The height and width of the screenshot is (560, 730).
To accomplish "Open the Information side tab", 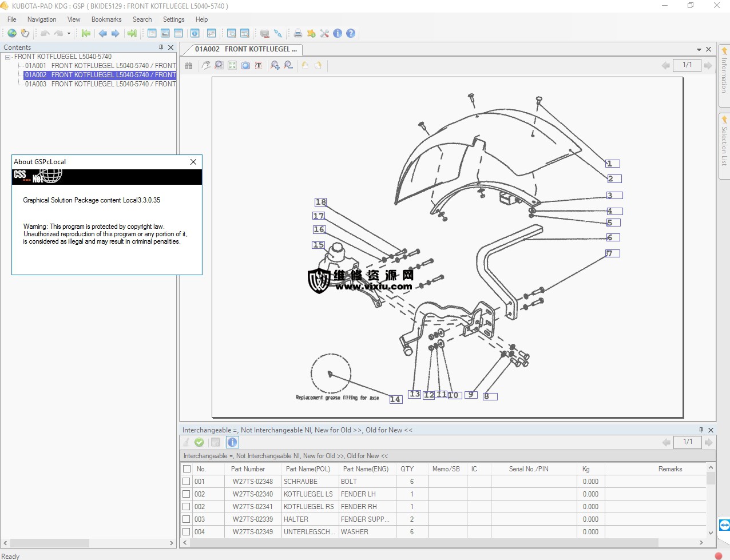I will [x=724, y=75].
